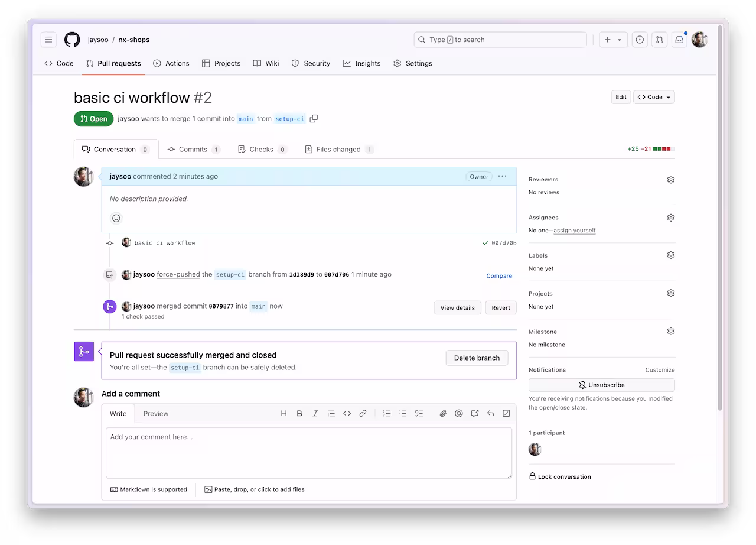756x545 pixels.
Task: Click the assign yourself link
Action: point(574,231)
